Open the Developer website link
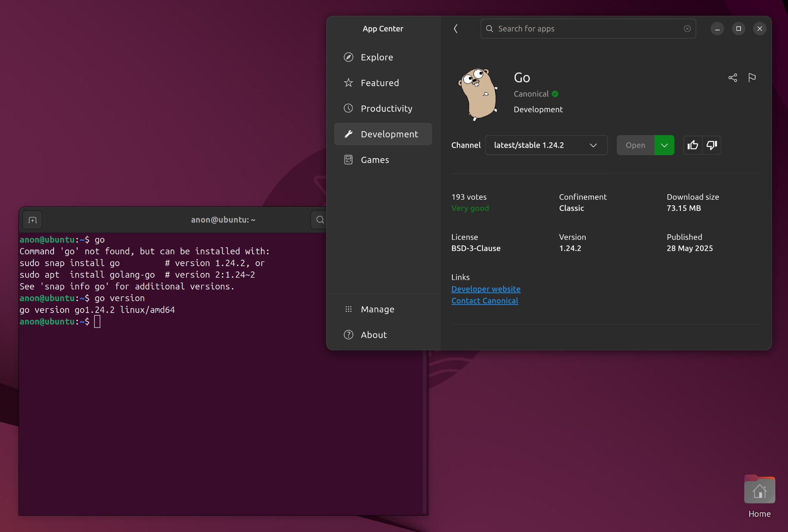Viewport: 788px width, 532px height. click(486, 289)
